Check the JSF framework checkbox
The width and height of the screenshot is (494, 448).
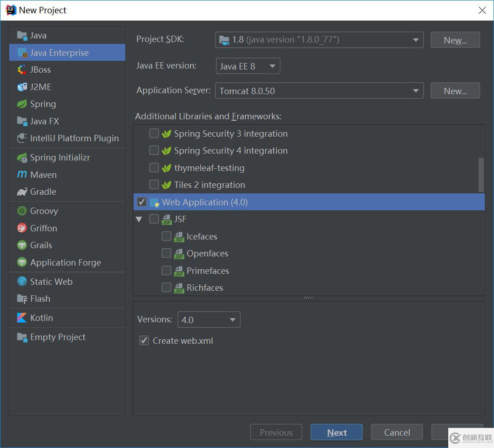(154, 219)
